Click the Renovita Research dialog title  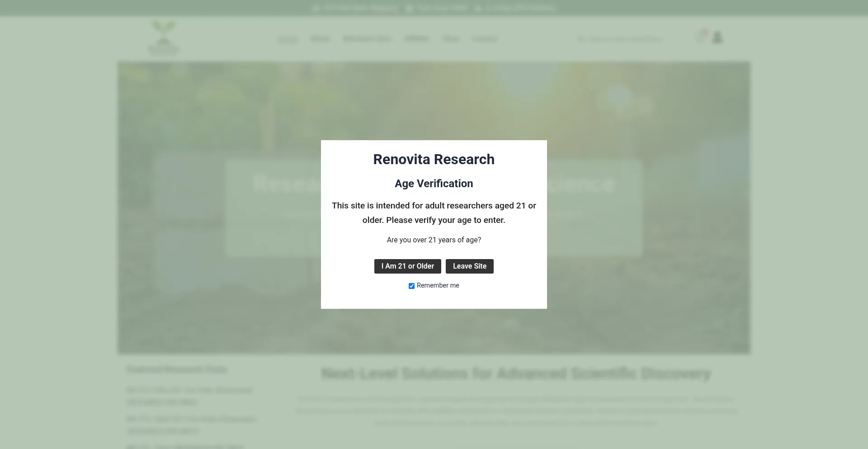(434, 159)
